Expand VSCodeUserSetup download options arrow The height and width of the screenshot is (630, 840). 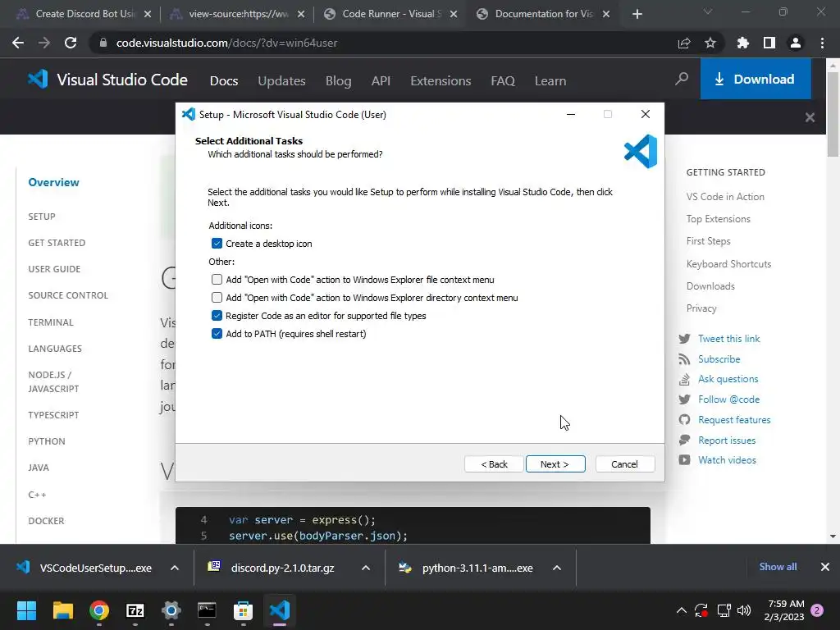[175, 568]
